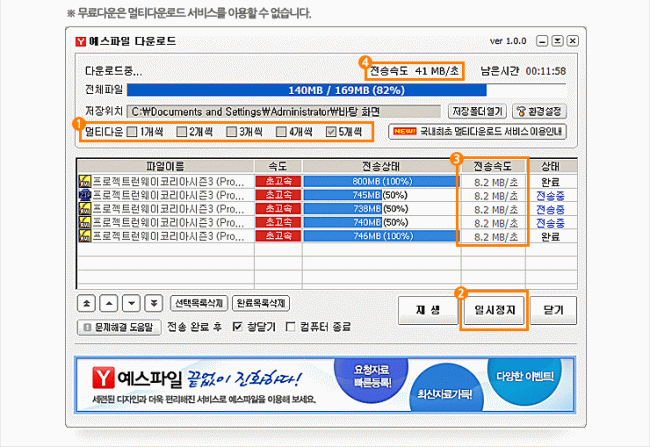
Task: Click the 초고속 badge in the 740MB row
Action: pyautogui.click(x=278, y=222)
